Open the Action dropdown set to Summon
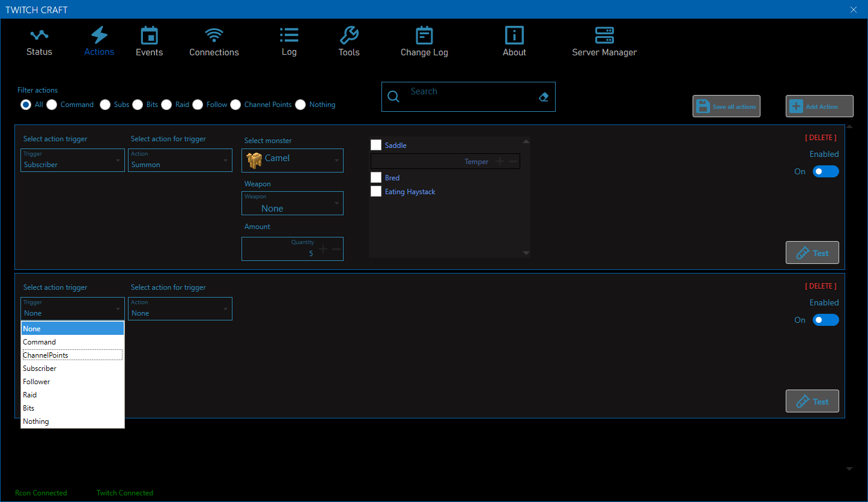 click(180, 161)
